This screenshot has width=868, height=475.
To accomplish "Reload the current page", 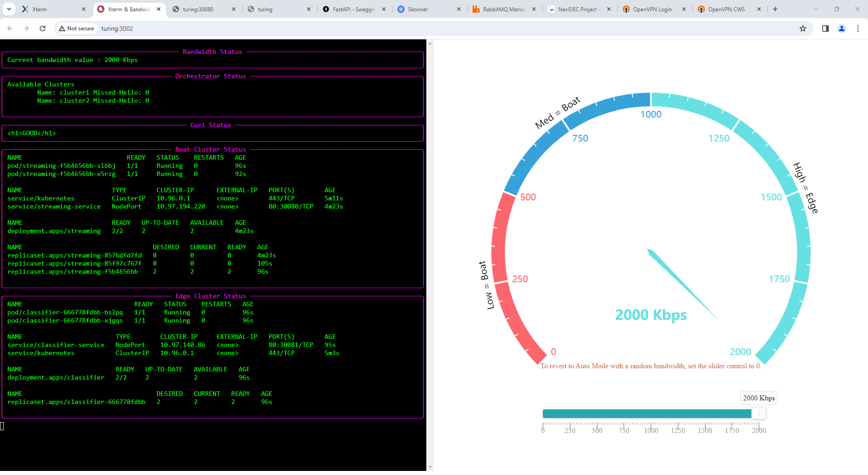I will coord(42,28).
